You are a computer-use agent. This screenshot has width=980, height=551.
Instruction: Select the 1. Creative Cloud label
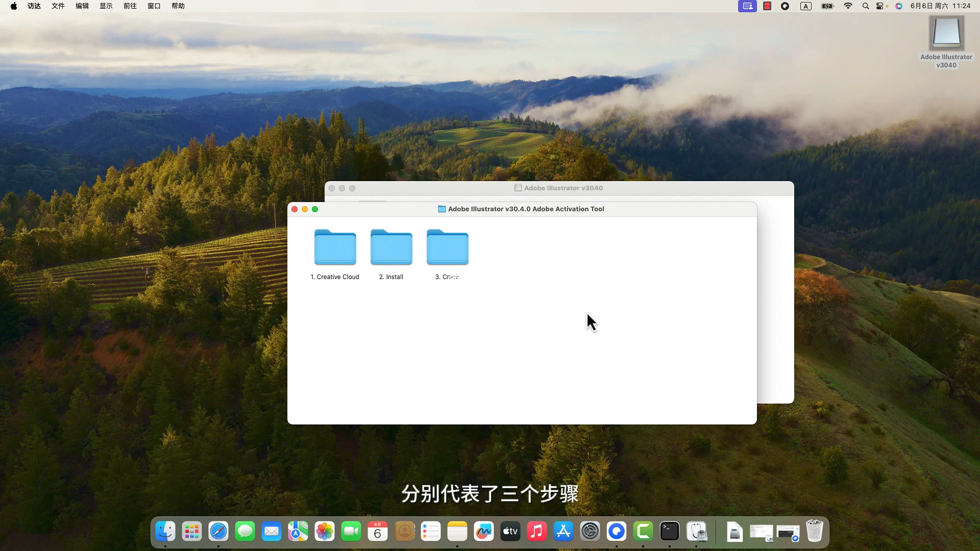[335, 277]
